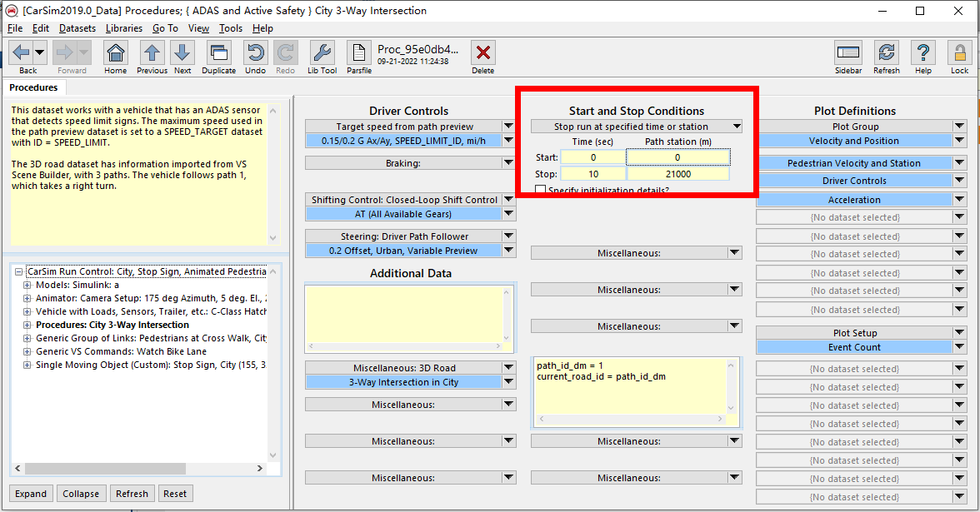Click the bottom Refresh button
Viewport: 980px width, 512px height.
click(x=132, y=493)
